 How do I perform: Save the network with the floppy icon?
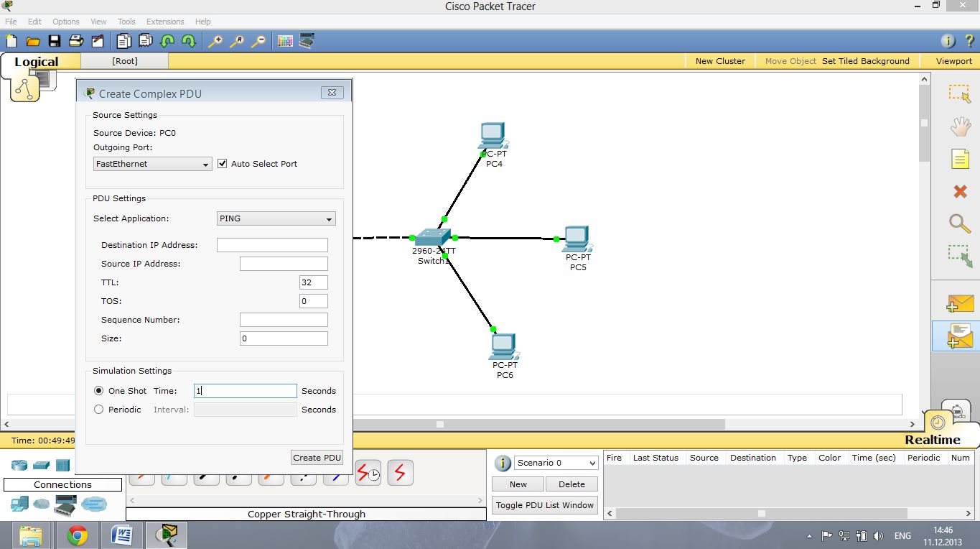pos(55,41)
